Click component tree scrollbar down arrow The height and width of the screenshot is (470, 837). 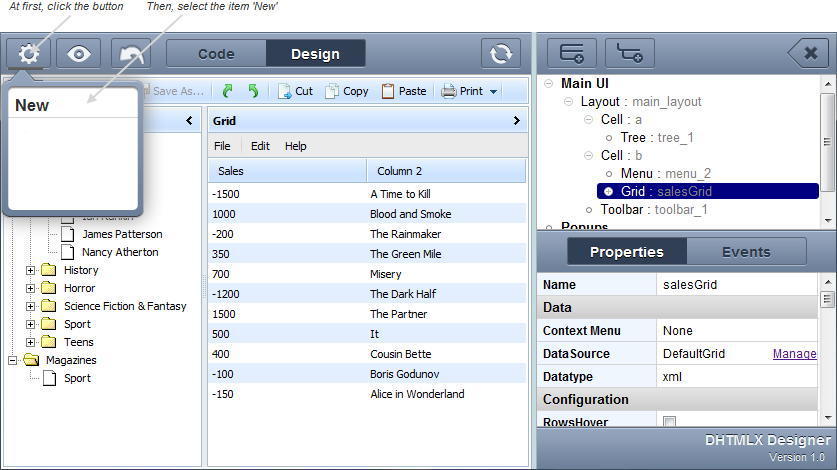tap(827, 221)
